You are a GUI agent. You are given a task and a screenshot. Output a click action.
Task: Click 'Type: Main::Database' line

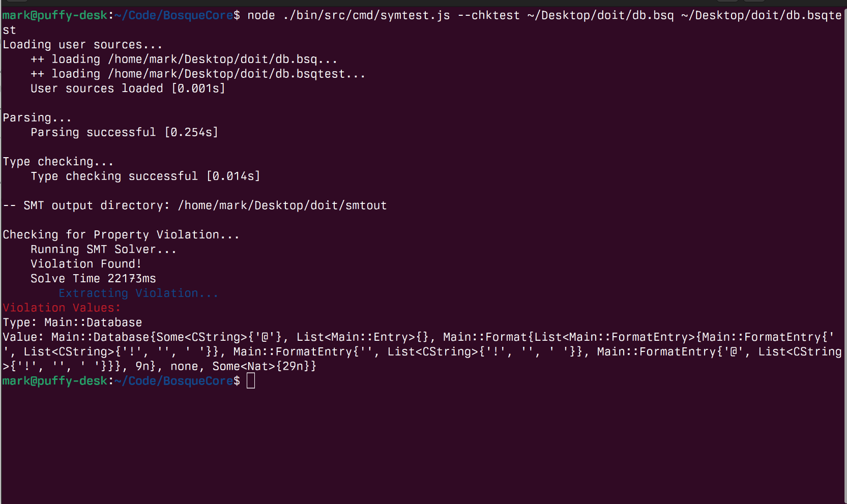click(72, 322)
